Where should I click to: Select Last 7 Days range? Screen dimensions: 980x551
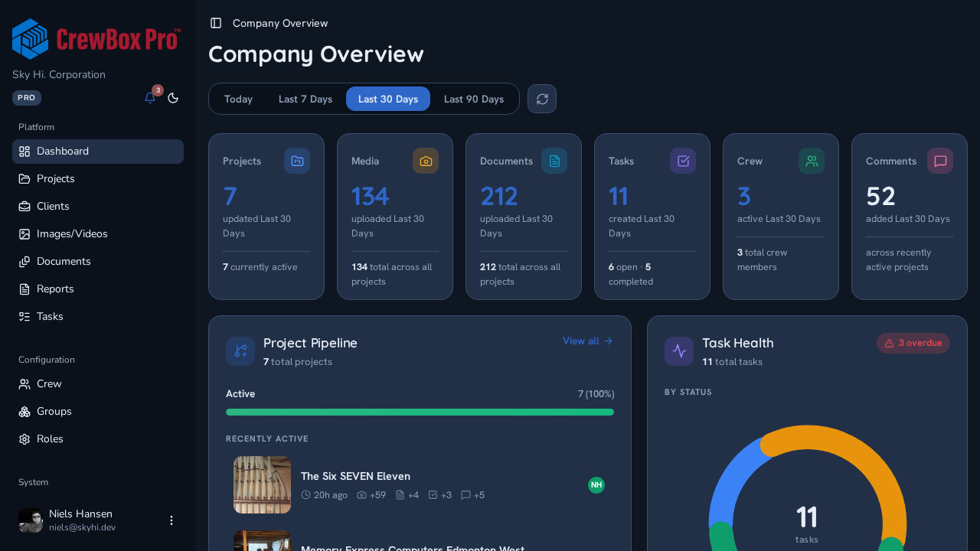click(305, 99)
